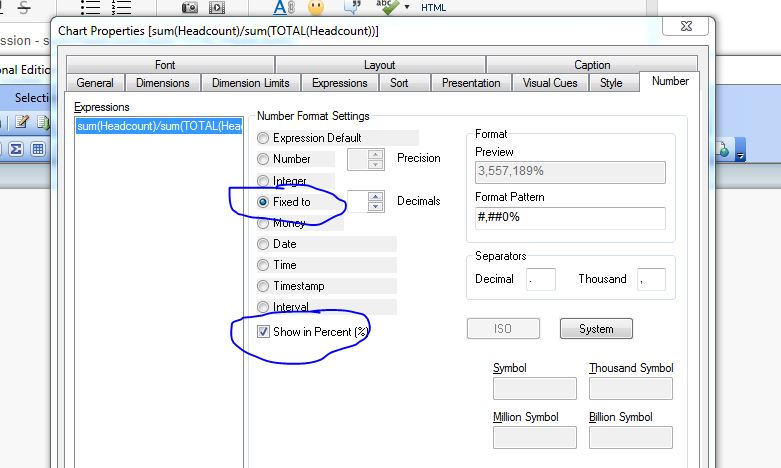Select Expression Default radio button
The image size is (781, 468).
point(262,138)
